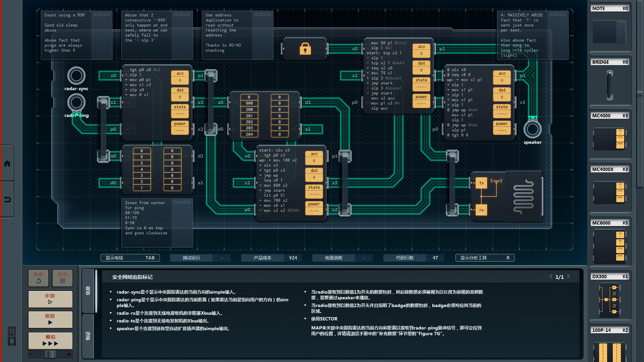Go to the next info page arrow
The height and width of the screenshot is (362, 644).
569,277
